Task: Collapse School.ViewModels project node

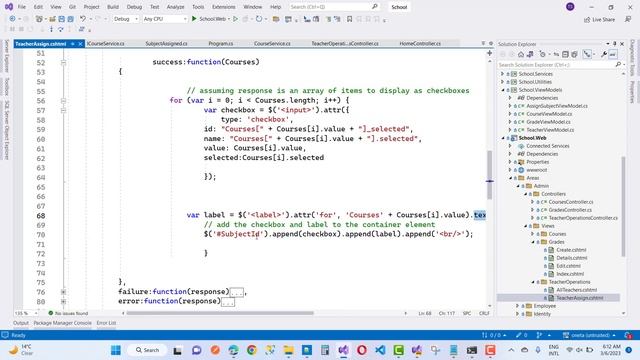Action: click(x=502, y=90)
